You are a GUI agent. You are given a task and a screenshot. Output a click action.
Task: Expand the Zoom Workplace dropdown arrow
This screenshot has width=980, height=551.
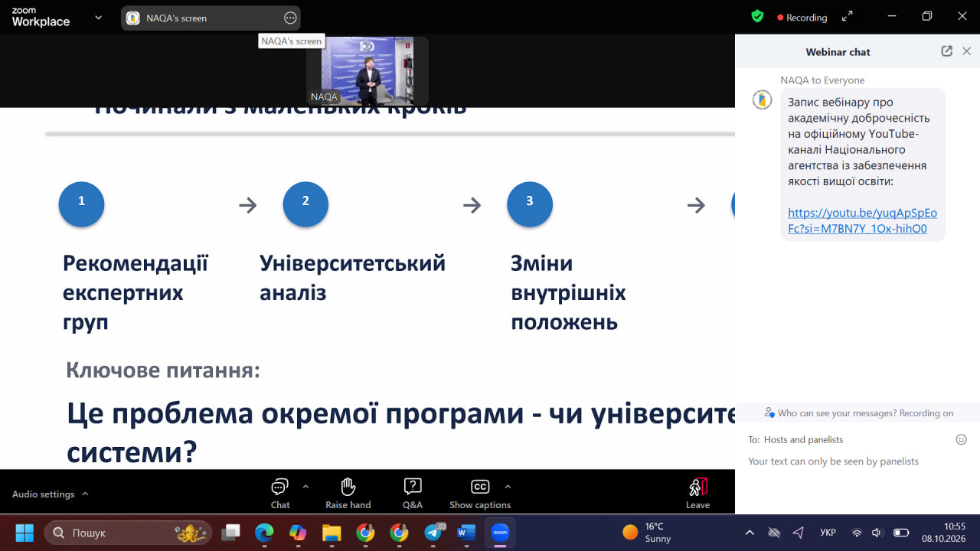tap(98, 18)
